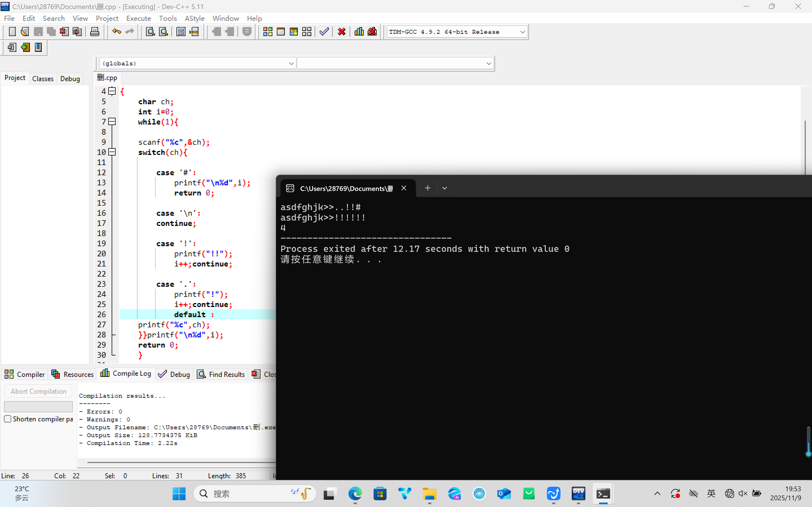This screenshot has width=812, height=507.
Task: Open the TDM-GCC compiler selection dropdown
Action: pyautogui.click(x=522, y=32)
